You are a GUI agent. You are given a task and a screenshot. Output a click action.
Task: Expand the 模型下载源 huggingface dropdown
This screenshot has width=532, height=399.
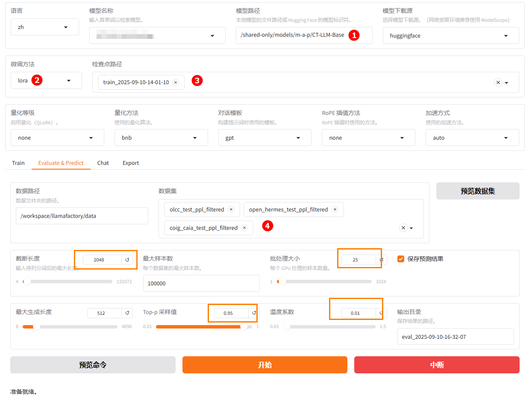451,36
